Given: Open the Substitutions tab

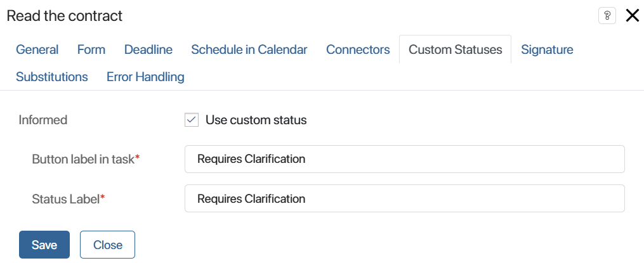Looking at the screenshot, I should coord(52,77).
